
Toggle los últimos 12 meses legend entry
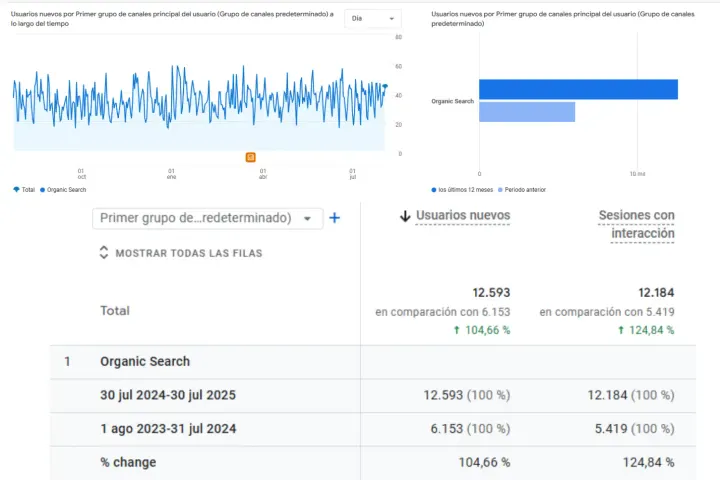click(462, 190)
